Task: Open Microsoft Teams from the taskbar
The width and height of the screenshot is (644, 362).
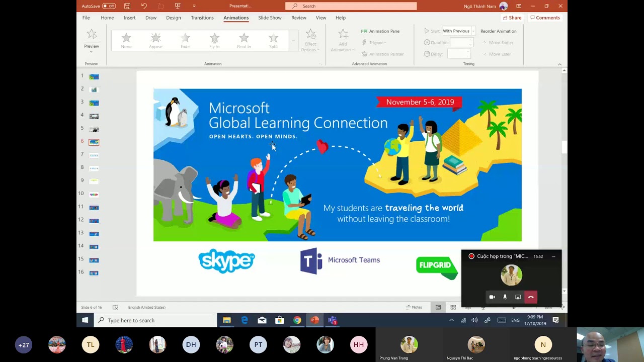Action: [332, 320]
